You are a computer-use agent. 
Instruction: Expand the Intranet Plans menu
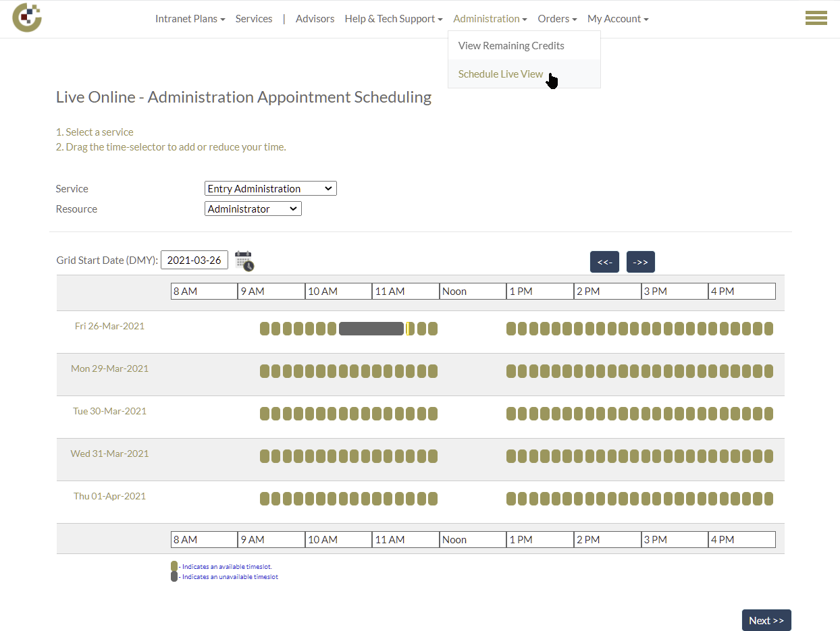pos(190,19)
